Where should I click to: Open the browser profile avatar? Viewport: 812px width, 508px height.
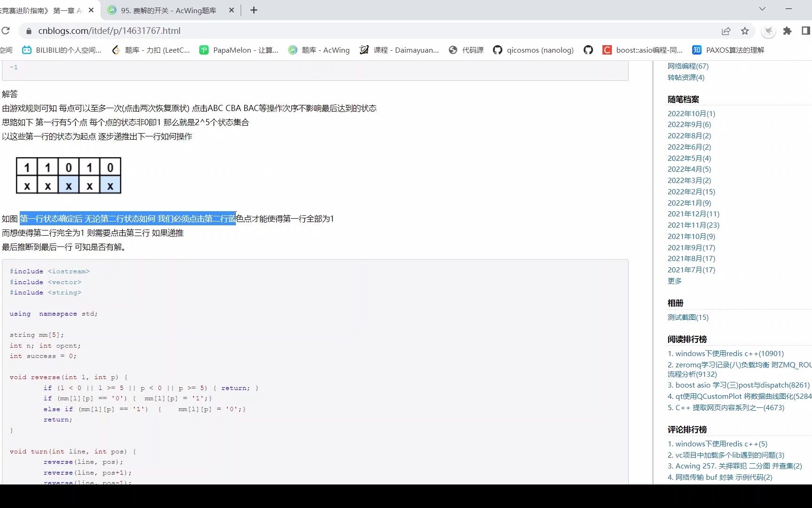769,31
